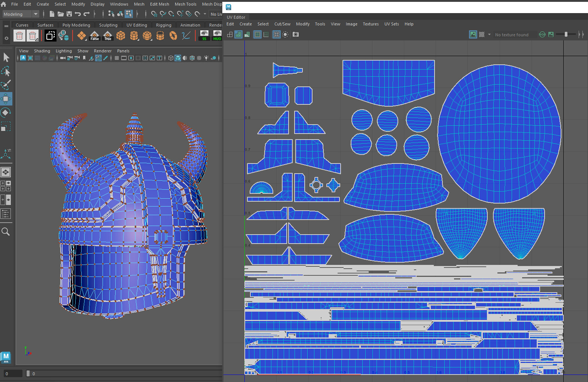Open the UV Sets menu

(392, 24)
